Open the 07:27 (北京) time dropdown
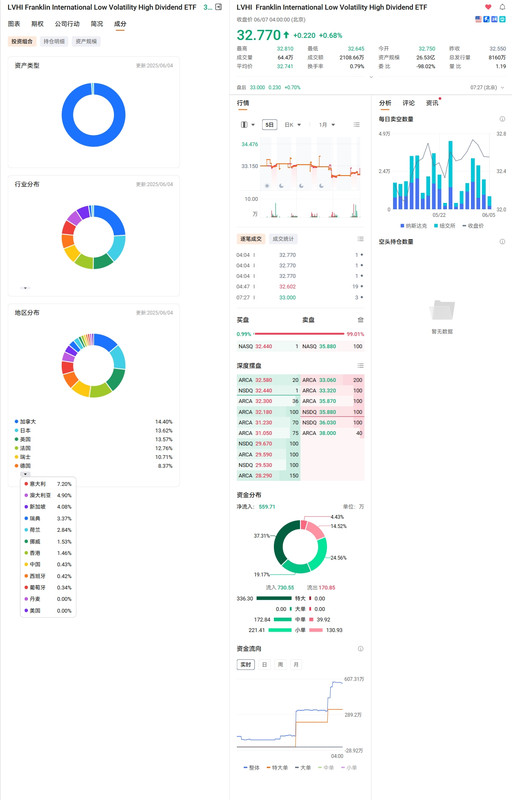The image size is (512, 800). (487, 88)
